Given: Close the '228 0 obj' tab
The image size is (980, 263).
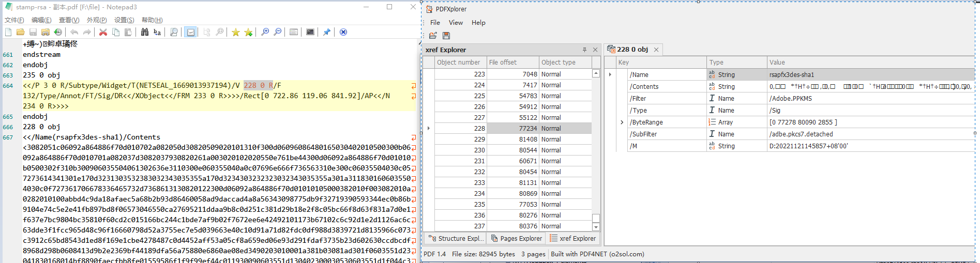Looking at the screenshot, I should [656, 50].
